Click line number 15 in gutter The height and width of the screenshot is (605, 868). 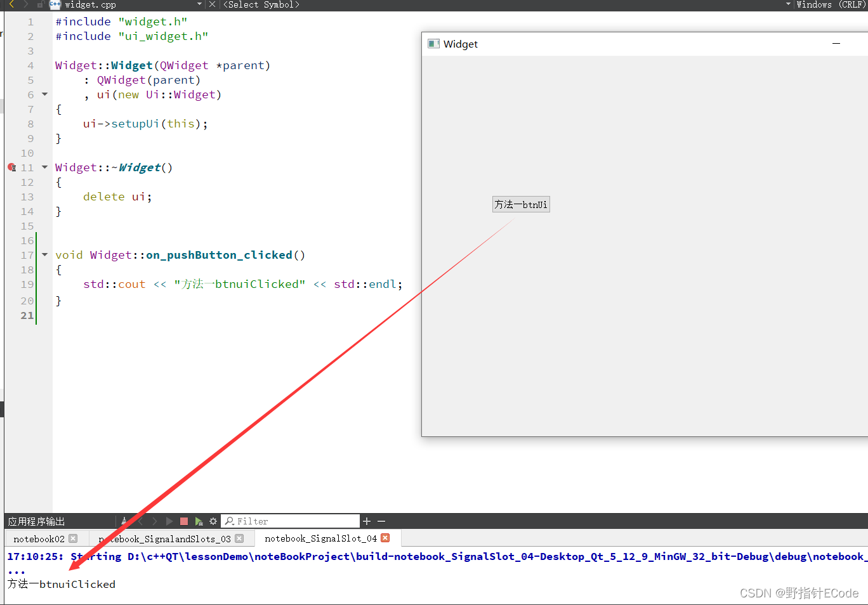pyautogui.click(x=27, y=226)
